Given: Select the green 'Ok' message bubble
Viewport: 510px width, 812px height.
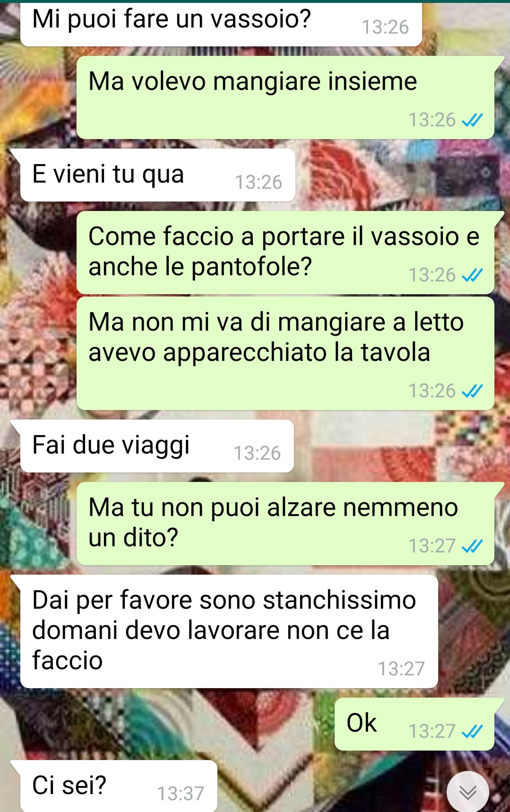Looking at the screenshot, I should 415,724.
